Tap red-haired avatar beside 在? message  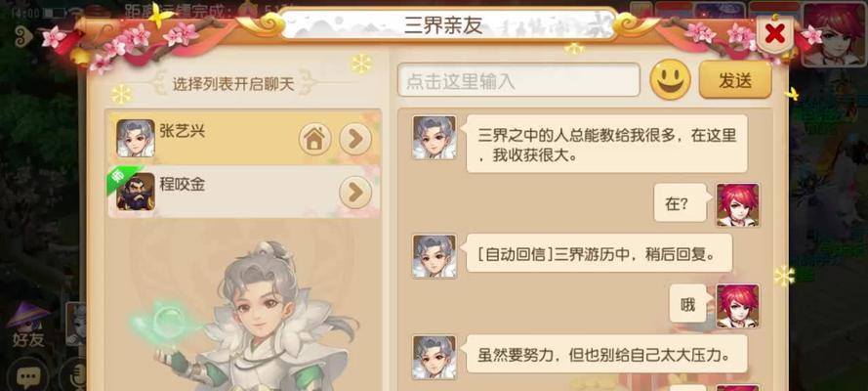tap(738, 205)
